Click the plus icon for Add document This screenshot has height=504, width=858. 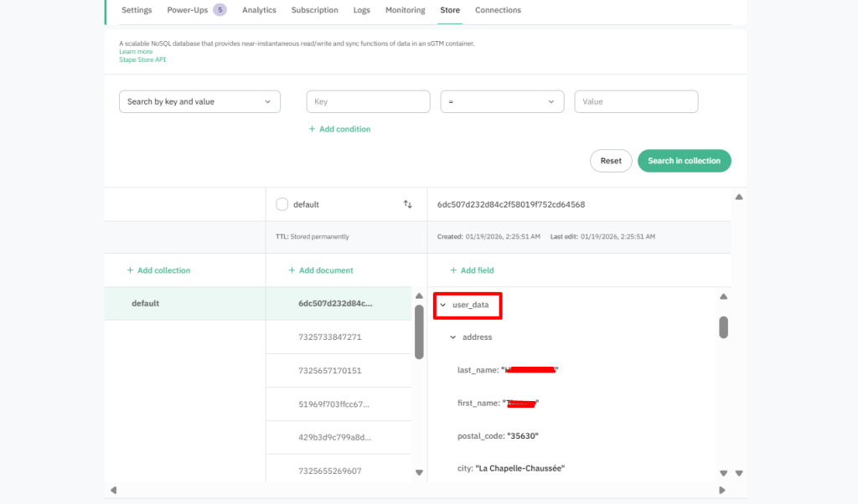pos(292,270)
